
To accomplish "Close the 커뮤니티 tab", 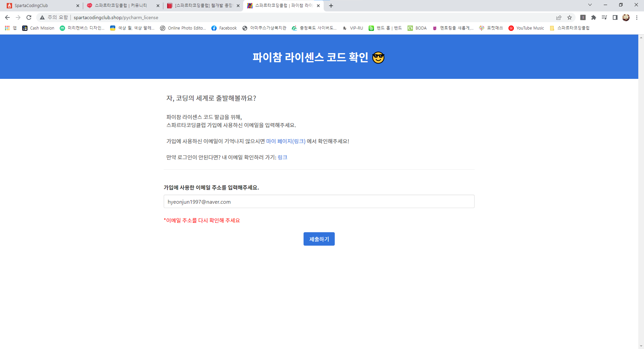I will click(x=158, y=6).
